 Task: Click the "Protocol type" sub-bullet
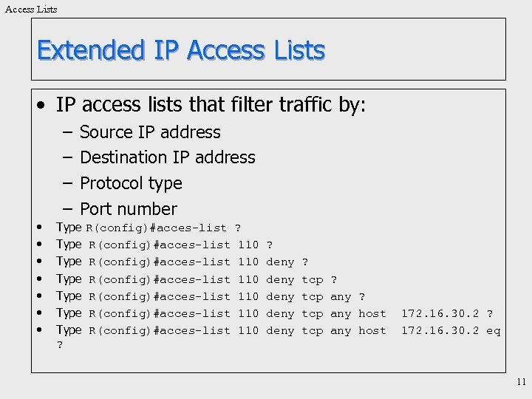pos(131,183)
